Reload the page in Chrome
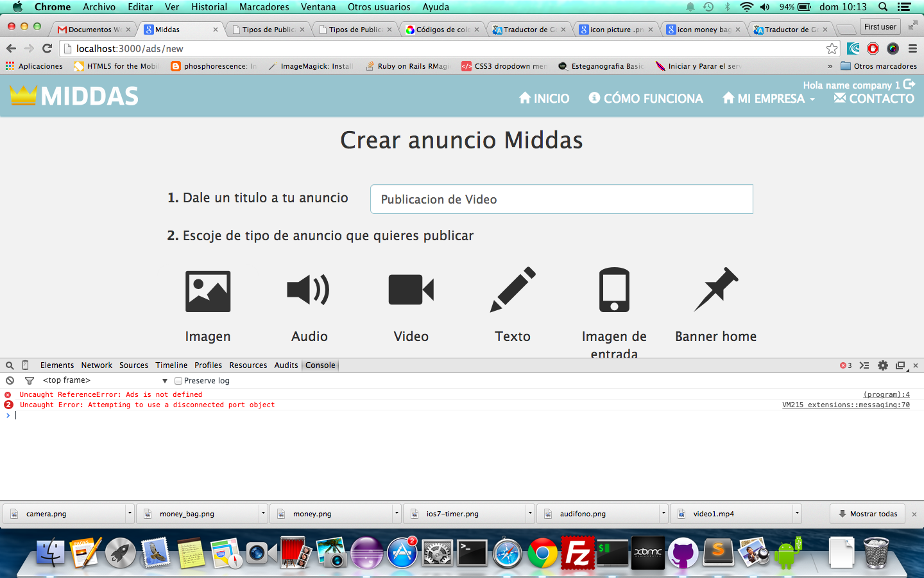The width and height of the screenshot is (924, 578). (47, 48)
